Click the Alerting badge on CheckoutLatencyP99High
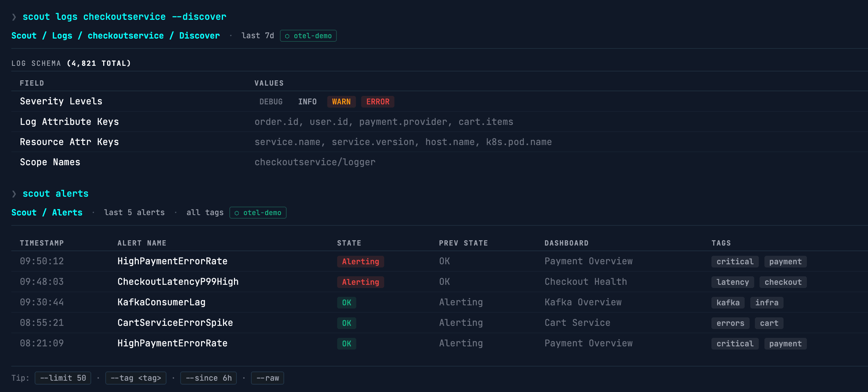This screenshot has height=392, width=868. 360,282
